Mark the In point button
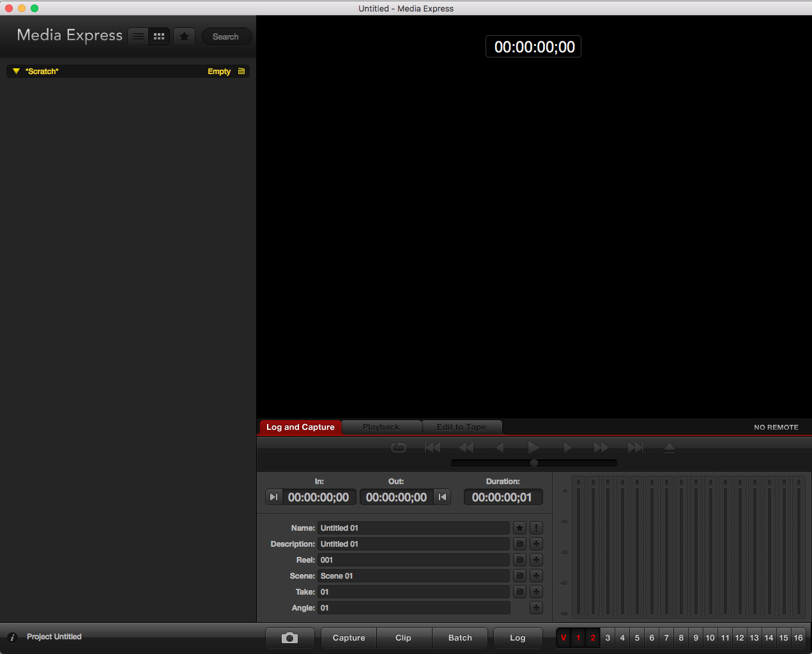The image size is (812, 654). 273,497
